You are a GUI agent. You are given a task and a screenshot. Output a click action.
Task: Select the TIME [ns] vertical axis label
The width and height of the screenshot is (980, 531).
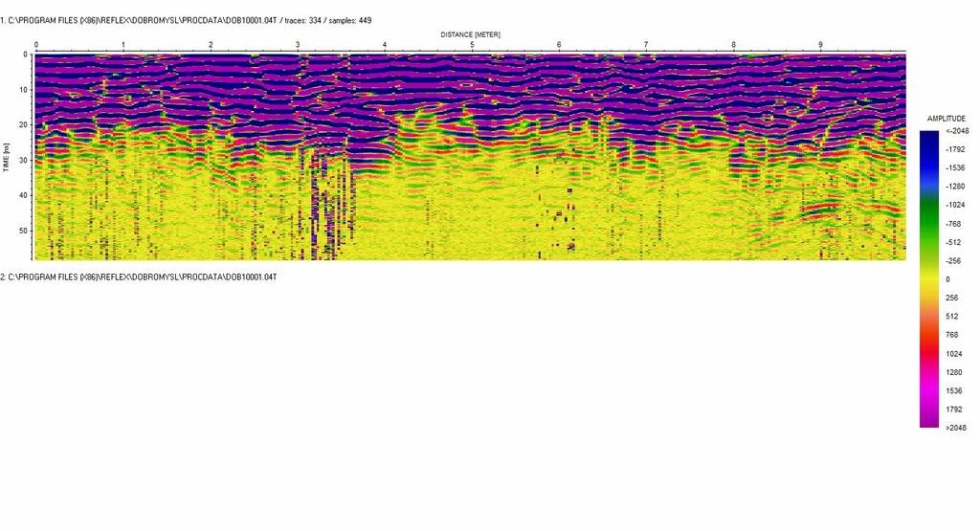click(6, 158)
